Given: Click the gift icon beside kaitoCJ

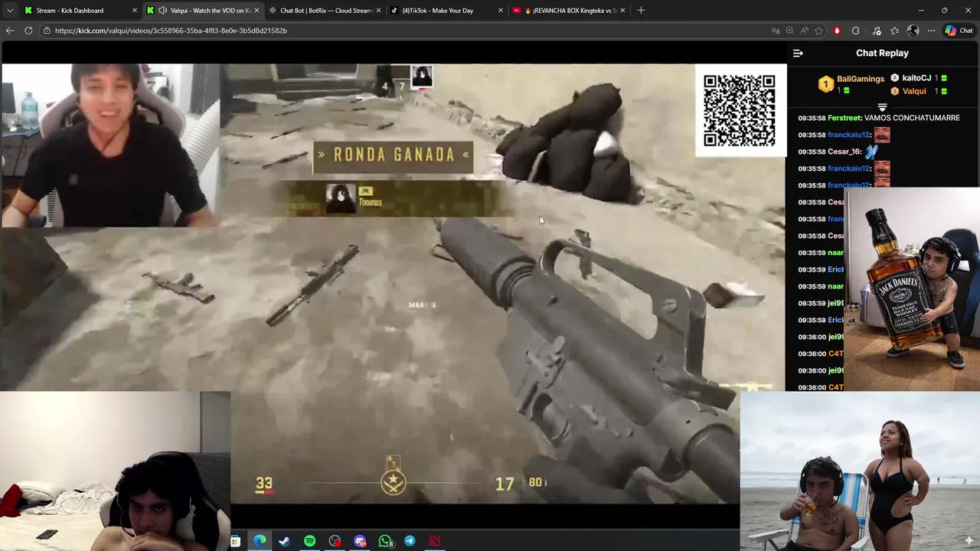Looking at the screenshot, I should (x=944, y=78).
